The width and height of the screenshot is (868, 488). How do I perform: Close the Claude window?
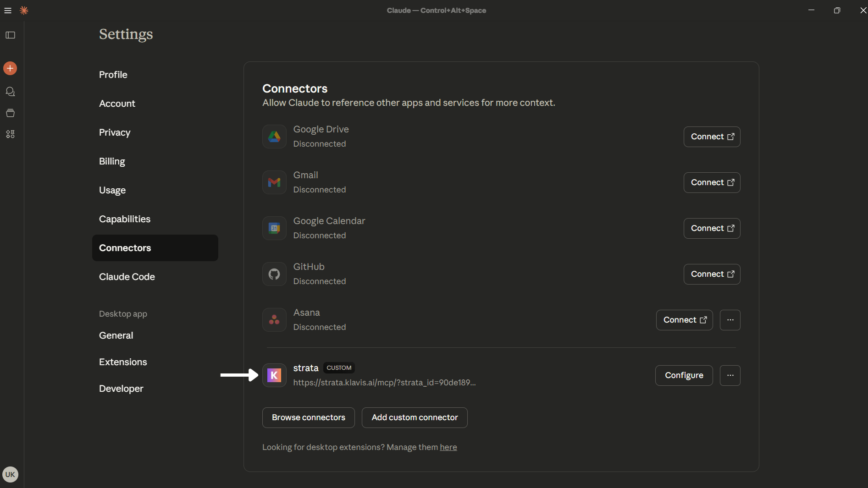862,10
